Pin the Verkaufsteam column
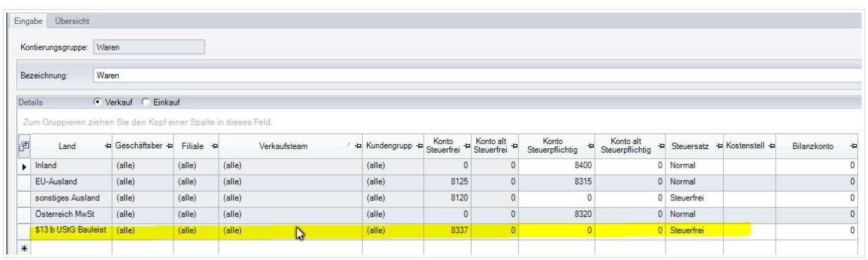The width and height of the screenshot is (868, 260). coord(358,146)
